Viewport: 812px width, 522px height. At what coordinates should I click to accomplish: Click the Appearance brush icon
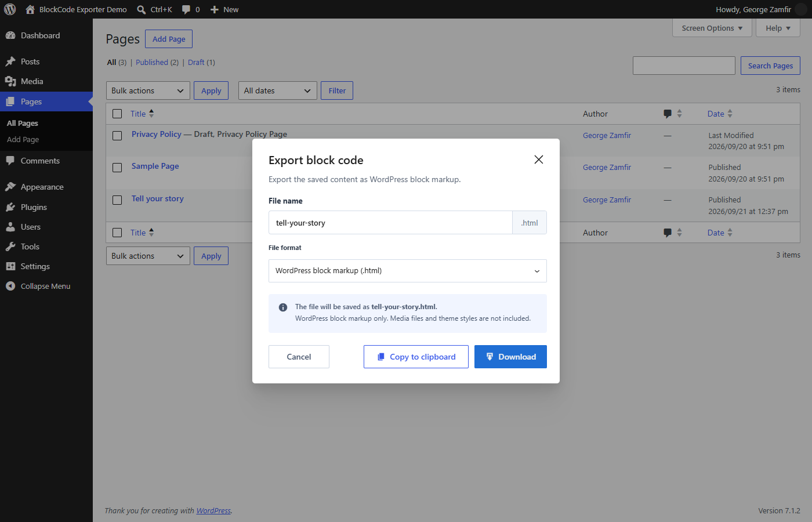[x=10, y=187]
